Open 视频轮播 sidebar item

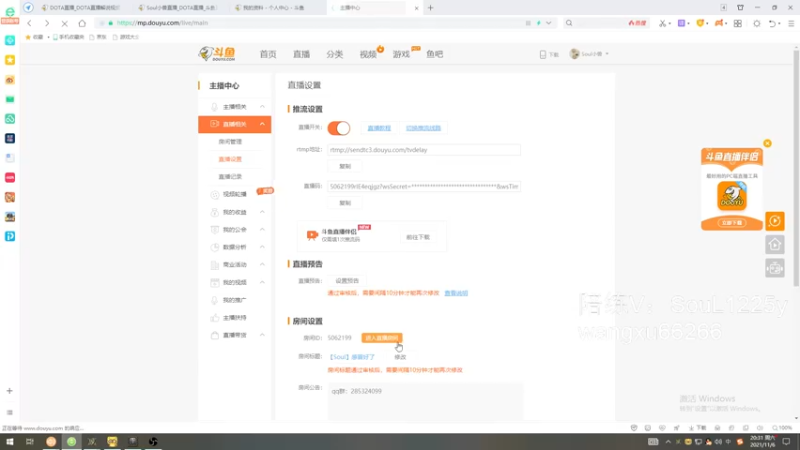[x=235, y=194]
